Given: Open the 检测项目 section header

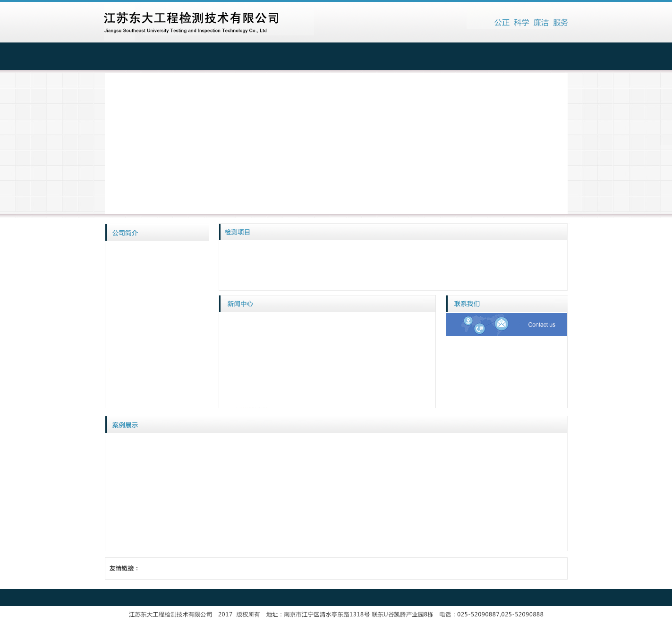Looking at the screenshot, I should pyautogui.click(x=238, y=232).
